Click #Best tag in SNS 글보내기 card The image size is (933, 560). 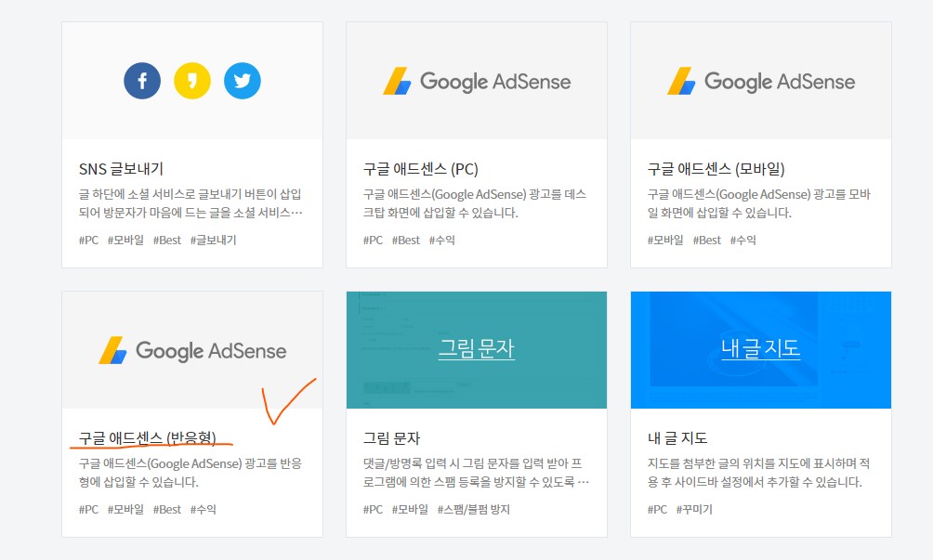[x=167, y=241]
